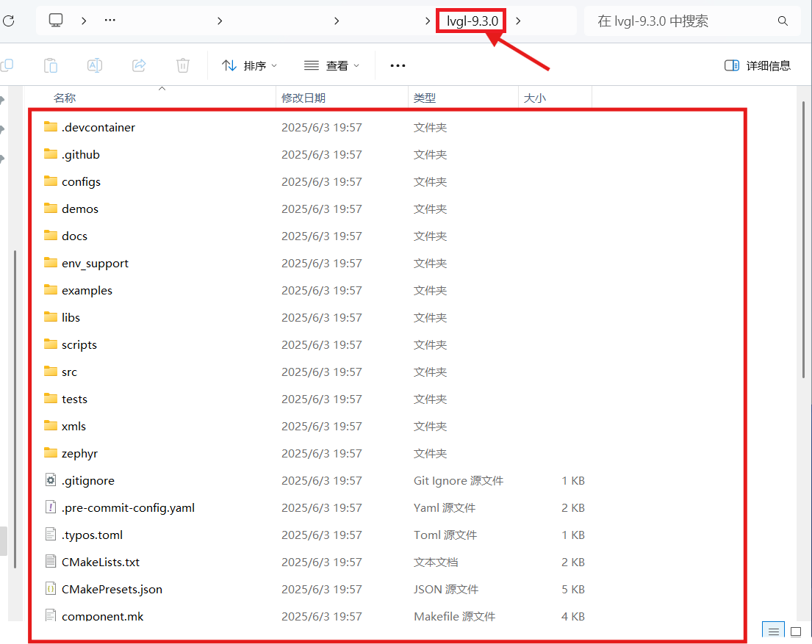The image size is (812, 644).
Task: Rename selection using the Rename icon
Action: coord(94,65)
